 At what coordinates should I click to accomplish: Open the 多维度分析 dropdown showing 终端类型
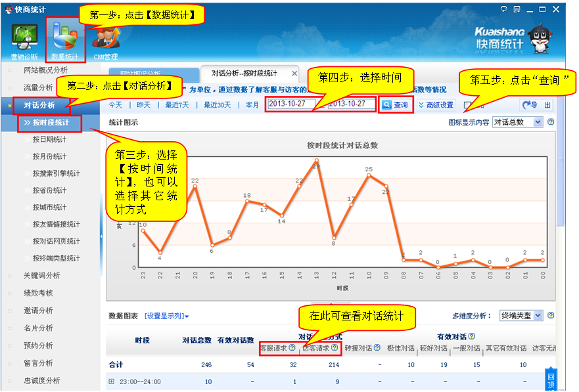click(x=521, y=316)
